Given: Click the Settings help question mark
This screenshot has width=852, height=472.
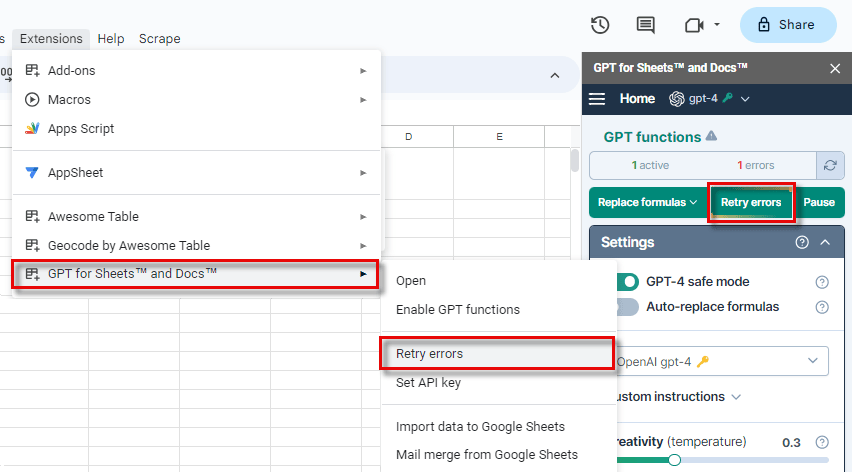Looking at the screenshot, I should click(802, 242).
